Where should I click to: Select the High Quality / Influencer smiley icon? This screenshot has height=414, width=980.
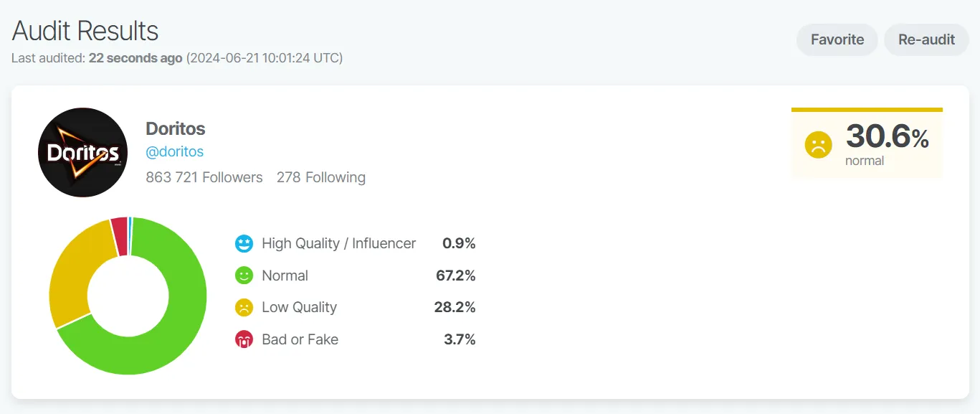coord(244,243)
